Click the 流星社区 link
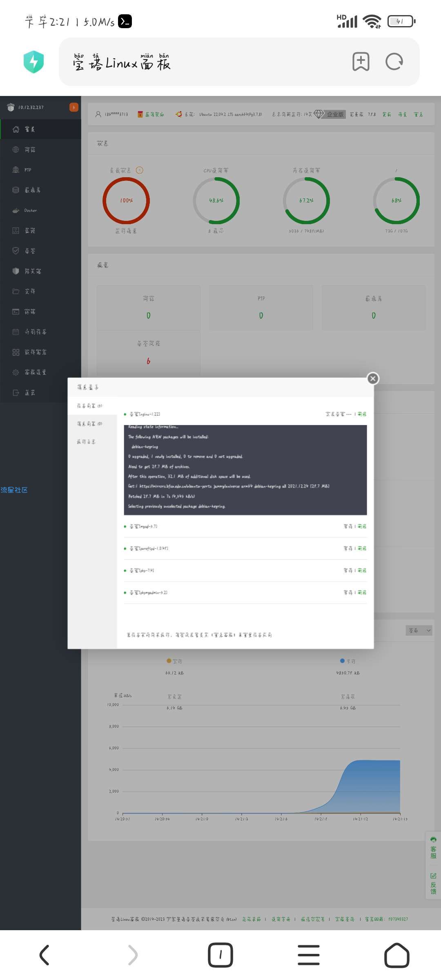The image size is (441, 980). [14, 490]
